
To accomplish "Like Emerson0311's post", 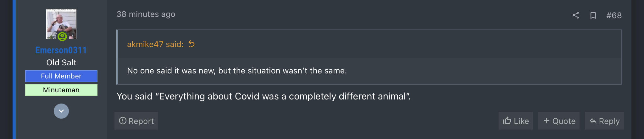I will pyautogui.click(x=516, y=121).
